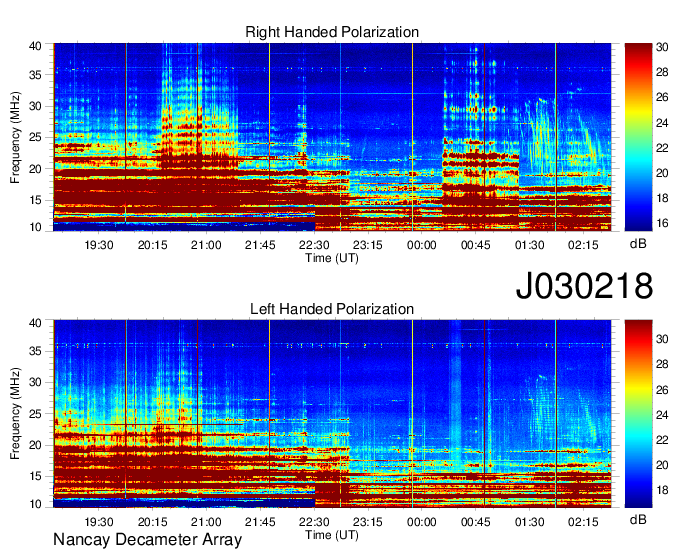Viewport: 680px width, 552px height.
Task: Pick the 02:15 time tick on Left Handed plot
Action: tap(583, 522)
